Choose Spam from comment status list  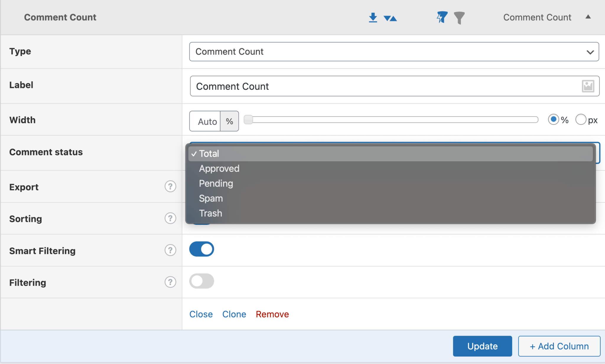pyautogui.click(x=211, y=198)
